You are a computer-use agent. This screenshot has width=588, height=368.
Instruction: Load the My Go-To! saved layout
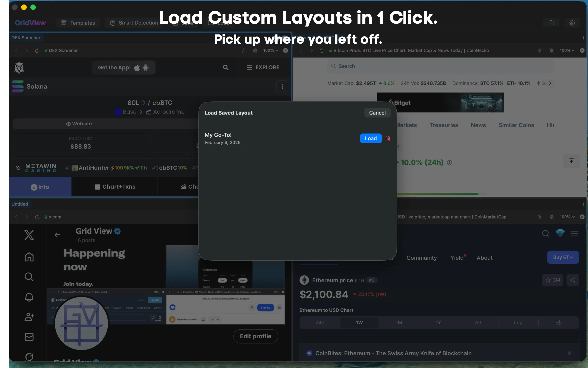pos(370,138)
